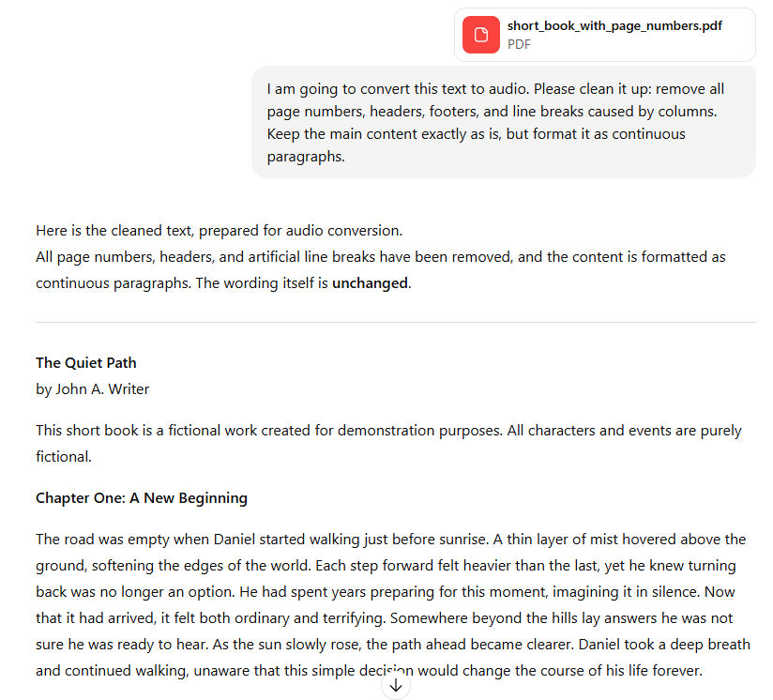Click the red PDF file icon
Viewport: 773px width, 700px height.
tap(481, 35)
